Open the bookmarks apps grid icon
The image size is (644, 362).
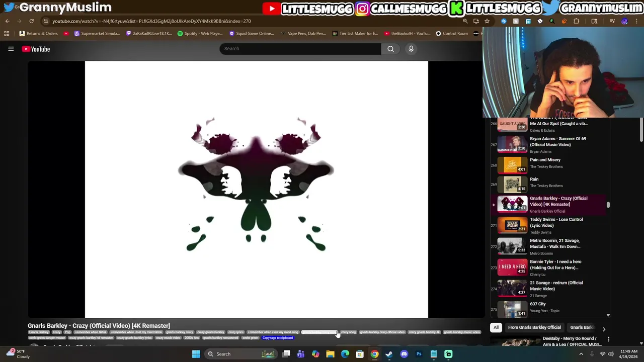tap(7, 33)
